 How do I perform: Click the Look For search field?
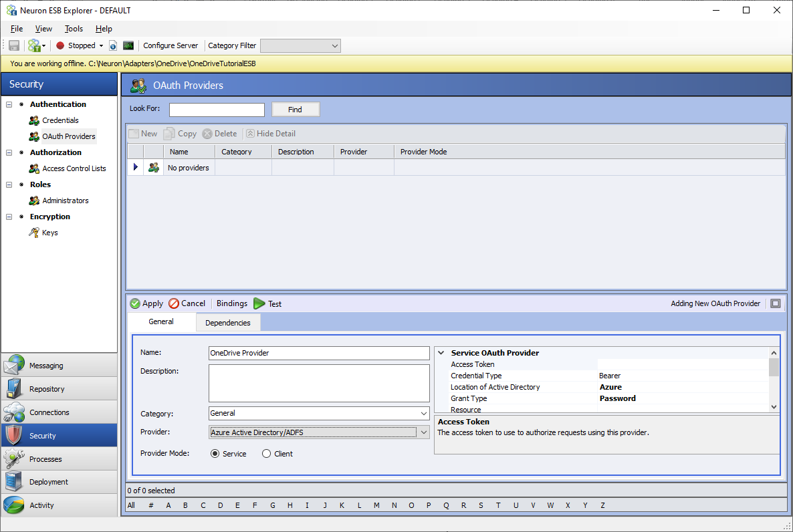tap(217, 110)
